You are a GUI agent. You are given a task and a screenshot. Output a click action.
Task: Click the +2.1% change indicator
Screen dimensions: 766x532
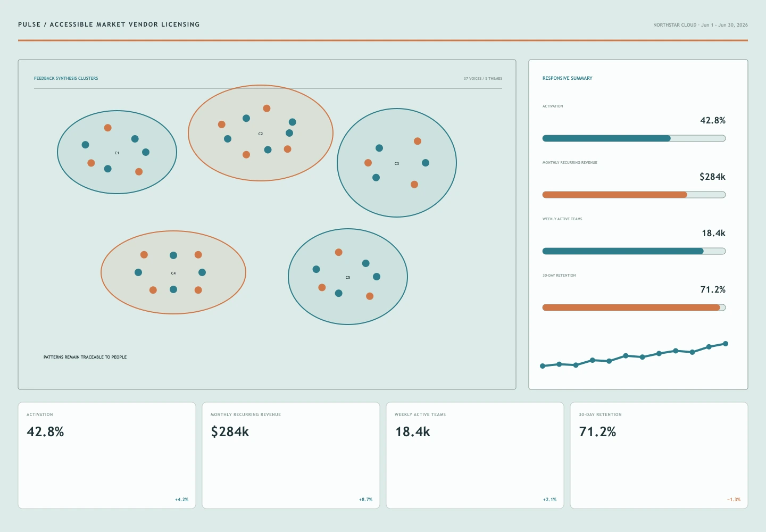pos(549,500)
